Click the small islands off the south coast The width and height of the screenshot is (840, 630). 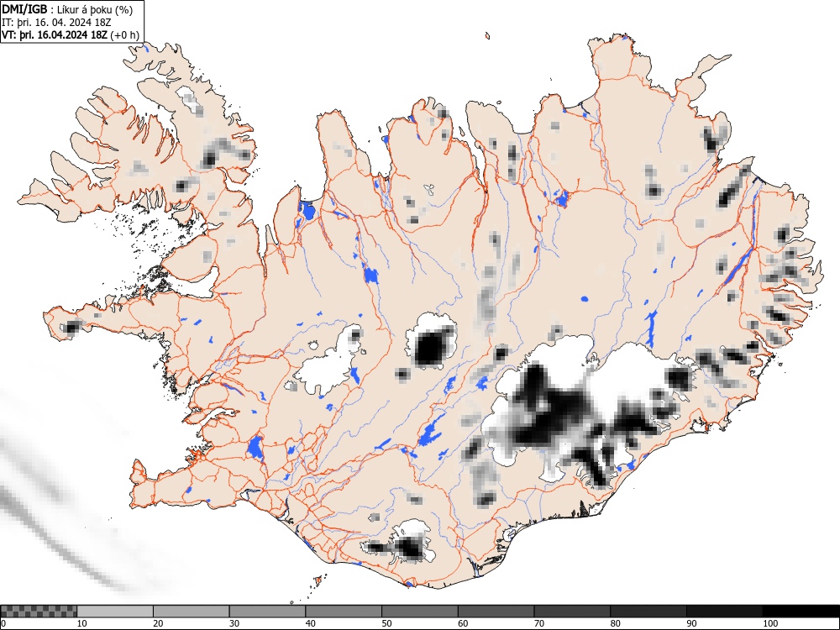point(318,580)
